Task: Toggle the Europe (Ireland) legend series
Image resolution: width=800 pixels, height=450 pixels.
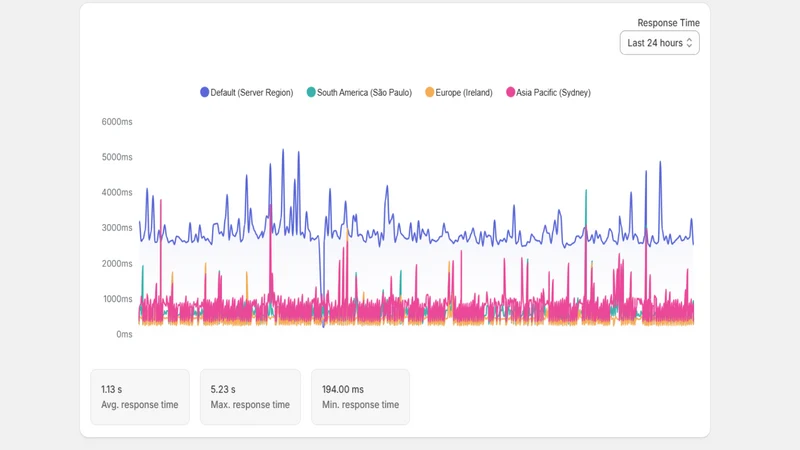Action: coord(459,92)
